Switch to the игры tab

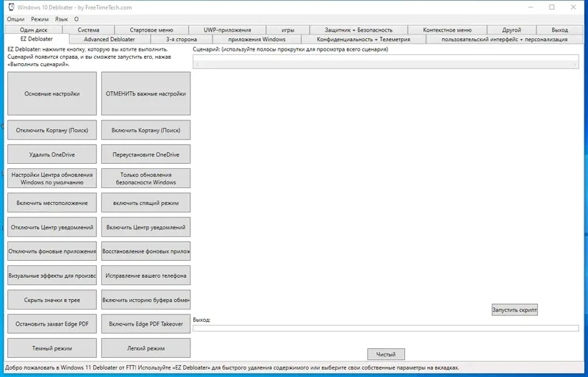[287, 29]
